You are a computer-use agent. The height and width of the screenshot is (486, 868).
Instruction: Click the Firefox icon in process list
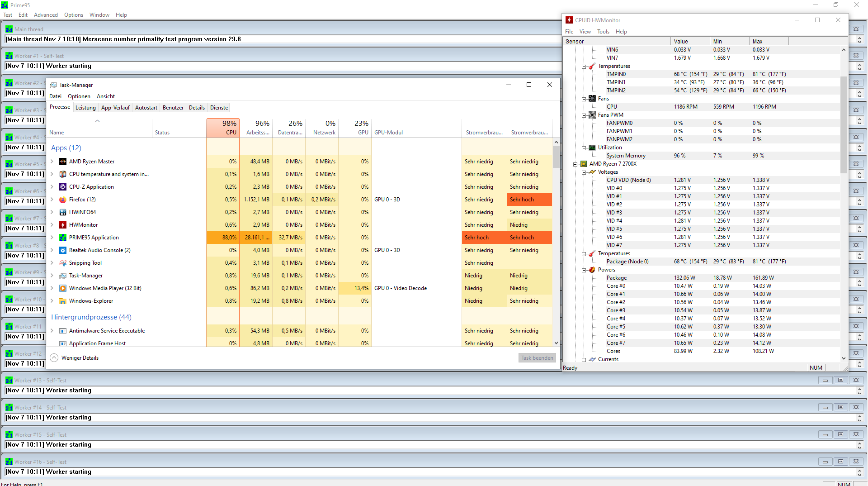tap(63, 200)
